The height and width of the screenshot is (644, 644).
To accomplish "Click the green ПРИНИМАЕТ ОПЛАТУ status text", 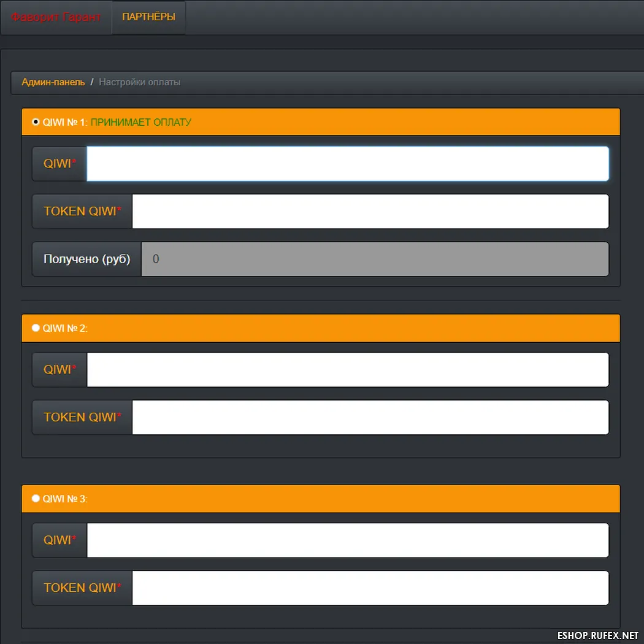I will 141,122.
